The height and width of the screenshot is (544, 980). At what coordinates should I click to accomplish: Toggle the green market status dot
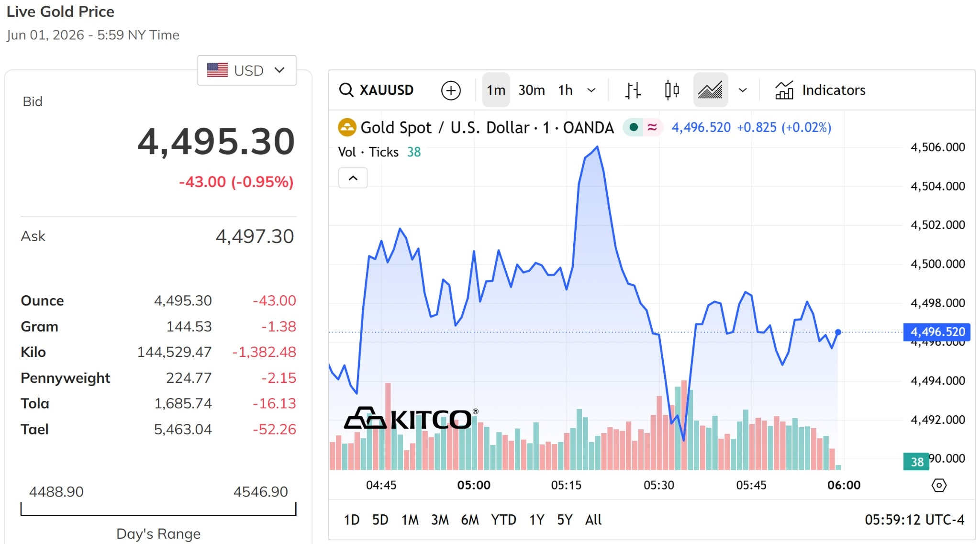pyautogui.click(x=634, y=127)
